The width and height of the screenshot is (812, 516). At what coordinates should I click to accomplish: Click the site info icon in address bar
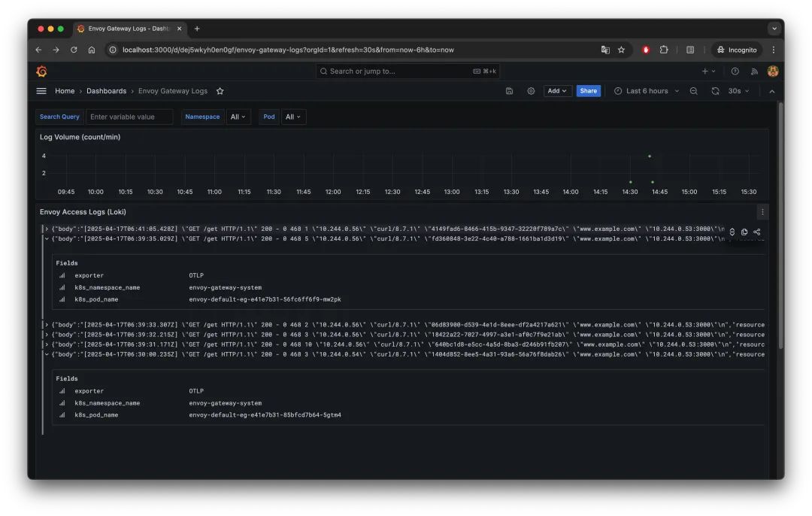pos(112,50)
